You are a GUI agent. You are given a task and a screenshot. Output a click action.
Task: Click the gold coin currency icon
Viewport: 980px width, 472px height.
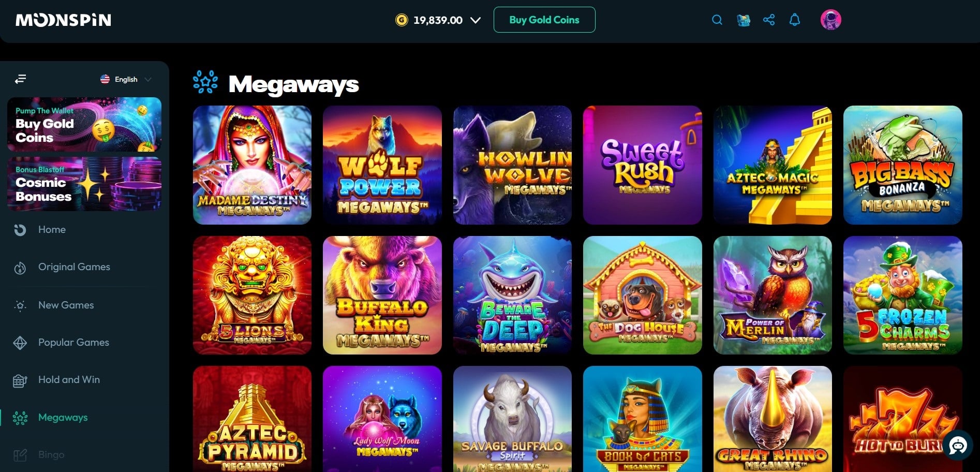pos(402,20)
